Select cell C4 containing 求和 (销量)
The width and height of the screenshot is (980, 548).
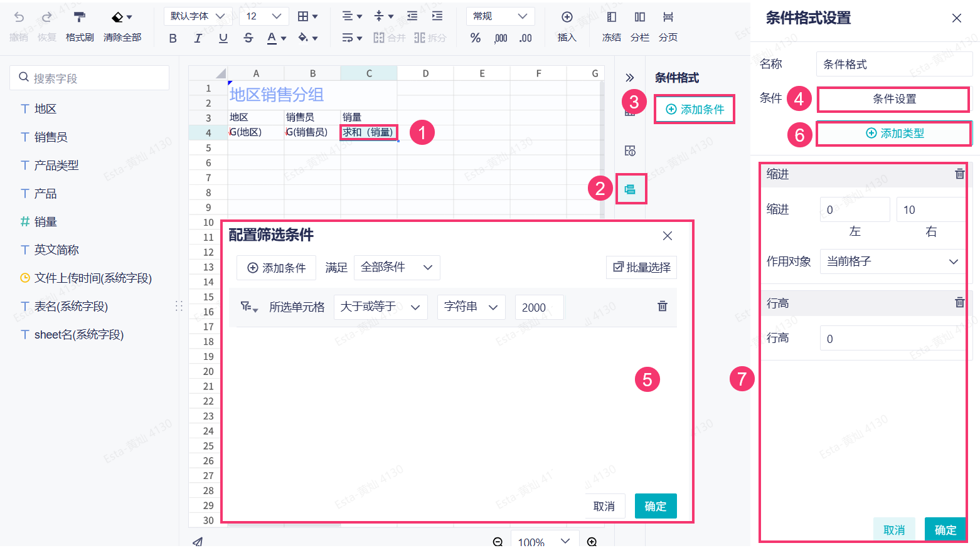click(369, 132)
